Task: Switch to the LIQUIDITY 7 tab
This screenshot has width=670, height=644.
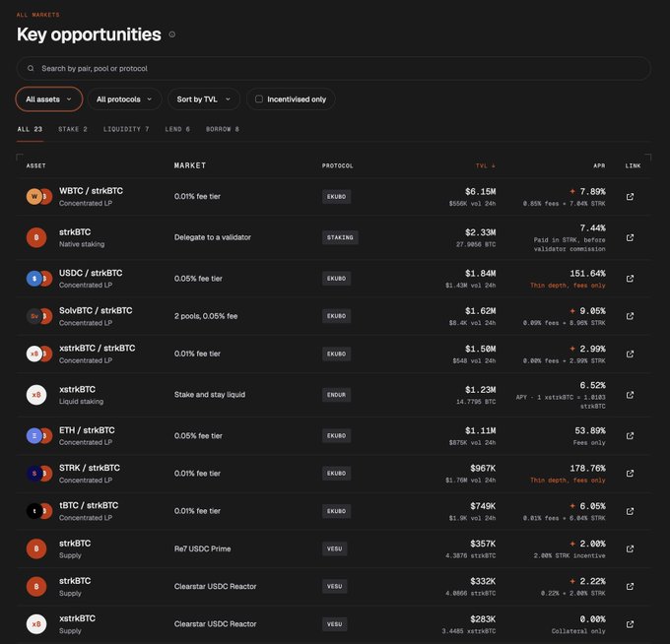Action: coord(126,129)
